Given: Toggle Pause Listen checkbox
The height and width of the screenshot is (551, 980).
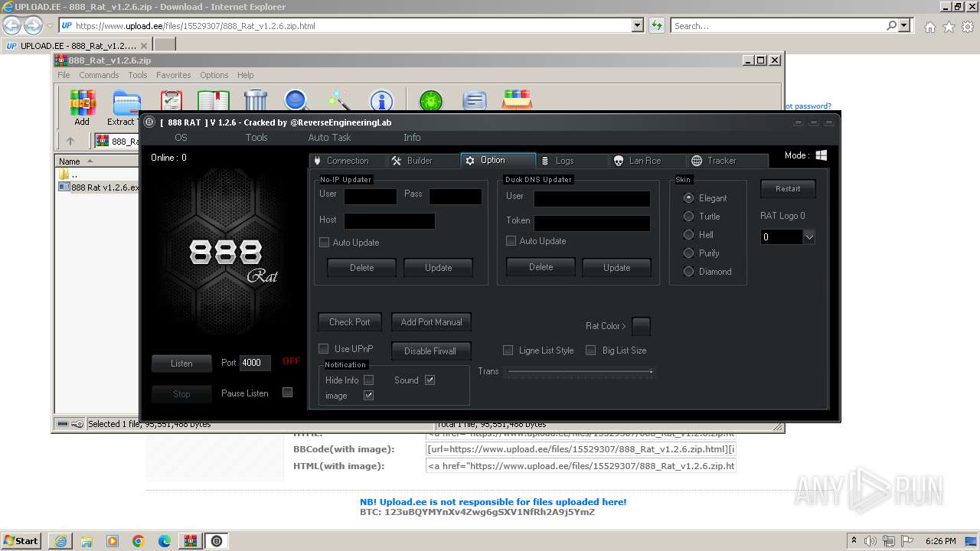Looking at the screenshot, I should click(x=288, y=393).
